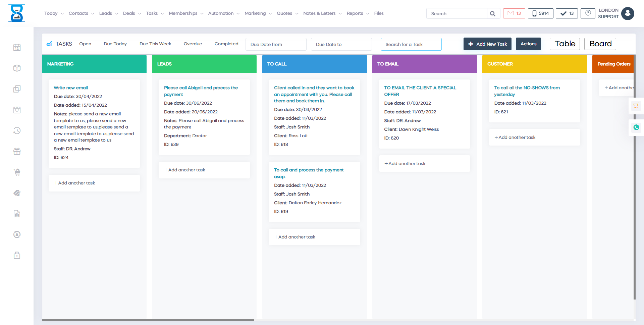Show Completed tasks filter
644x325 pixels.
[226, 44]
